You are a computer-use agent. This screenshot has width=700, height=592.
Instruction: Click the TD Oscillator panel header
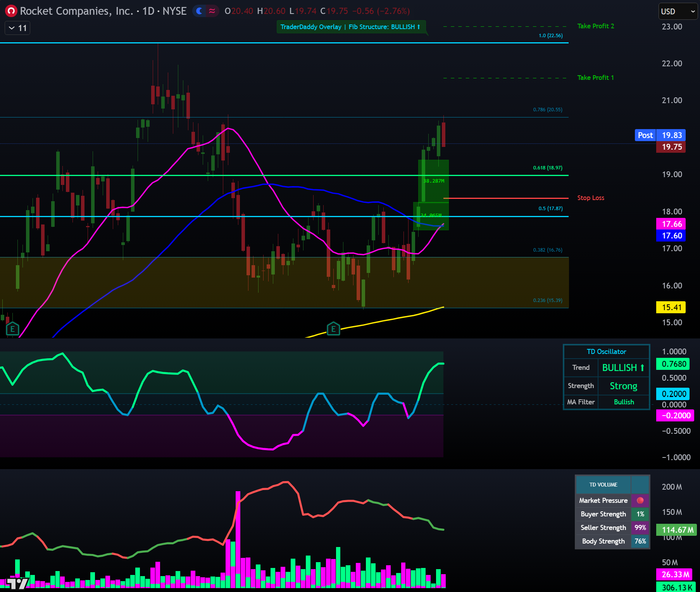(606, 352)
